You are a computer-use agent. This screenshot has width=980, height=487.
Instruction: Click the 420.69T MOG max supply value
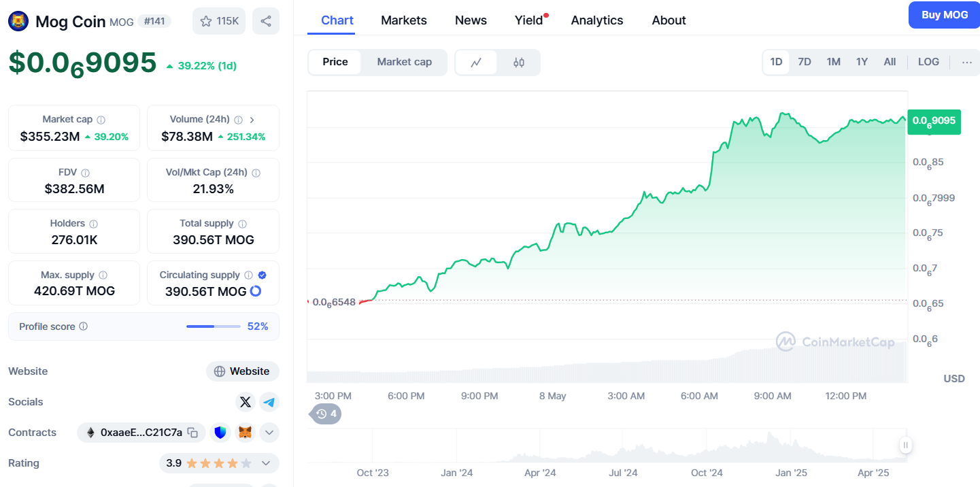pos(74,291)
